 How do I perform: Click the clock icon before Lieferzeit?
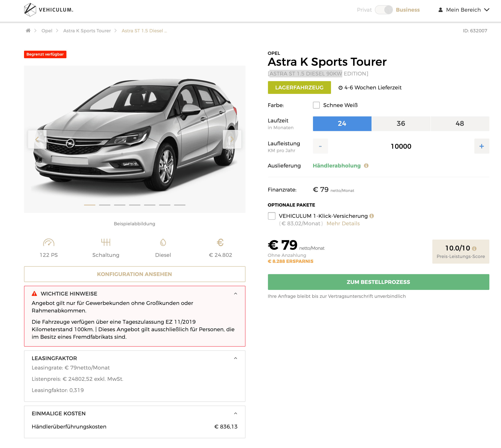point(341,88)
